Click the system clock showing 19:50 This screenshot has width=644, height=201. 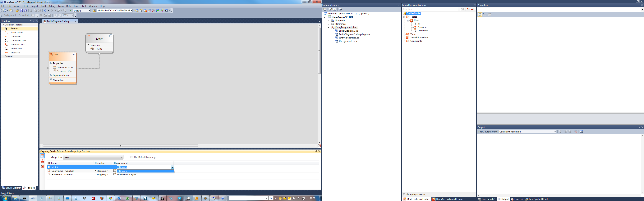(312, 198)
